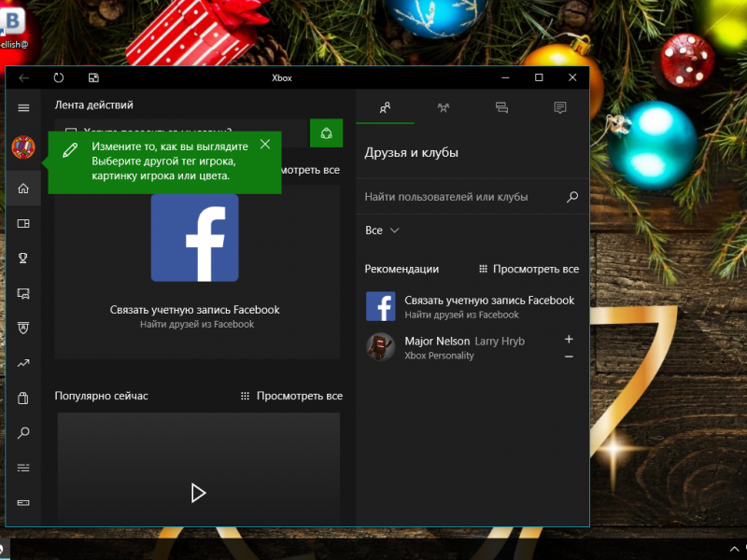Click the green share button in activity feed
This screenshot has width=747, height=560.
pos(326,133)
